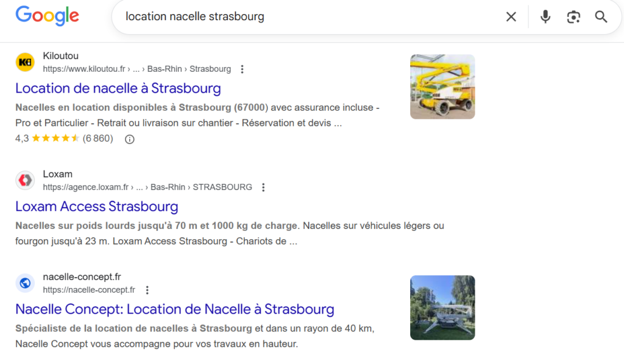Open 'Location de nacelle à Strasbourg' link
The height and width of the screenshot is (364, 624).
(x=118, y=88)
